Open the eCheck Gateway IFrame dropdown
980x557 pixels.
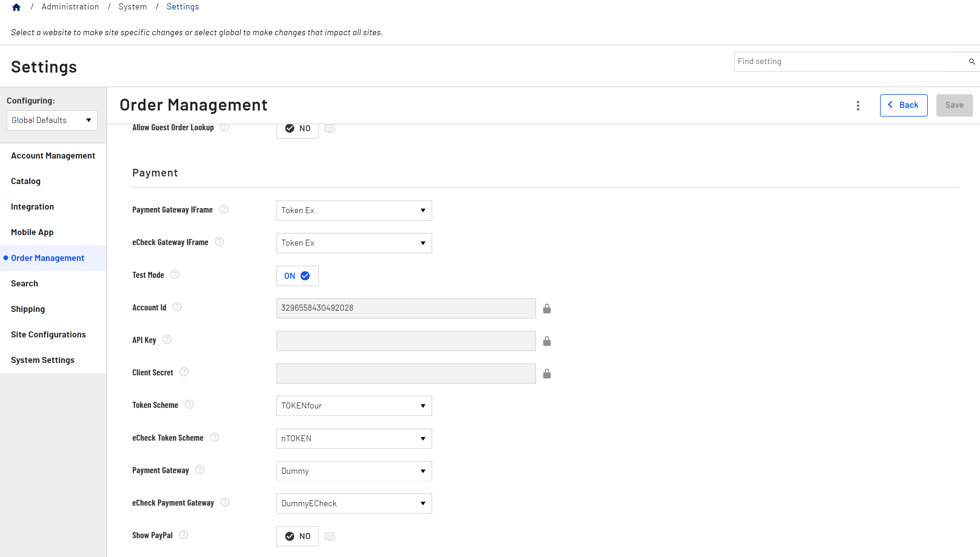(354, 243)
